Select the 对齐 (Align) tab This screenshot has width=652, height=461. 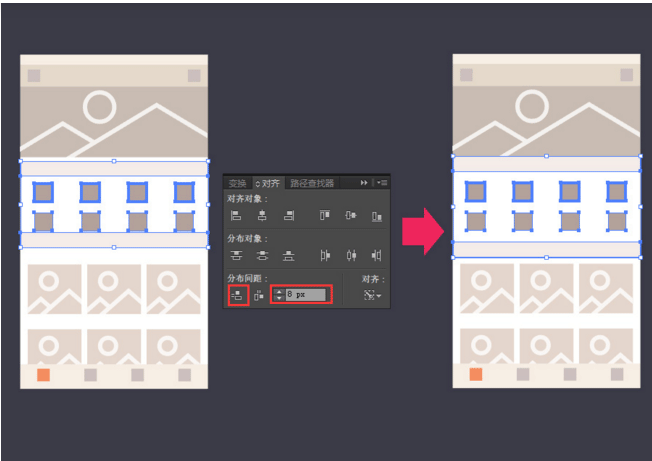270,183
